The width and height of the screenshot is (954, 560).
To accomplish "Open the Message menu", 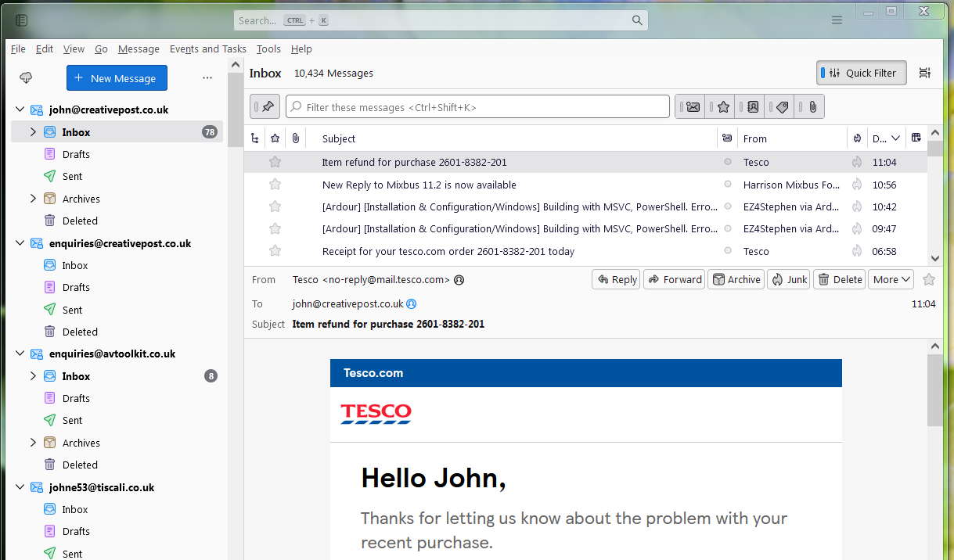I will 139,48.
